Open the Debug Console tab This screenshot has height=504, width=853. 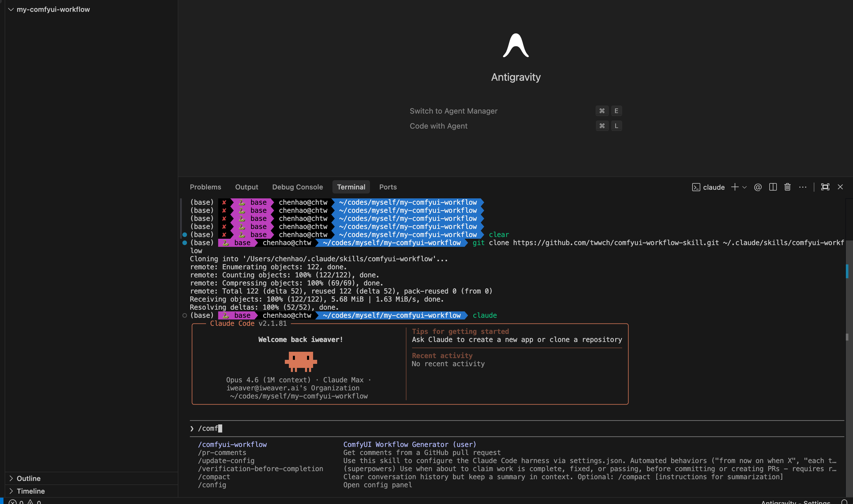297,187
